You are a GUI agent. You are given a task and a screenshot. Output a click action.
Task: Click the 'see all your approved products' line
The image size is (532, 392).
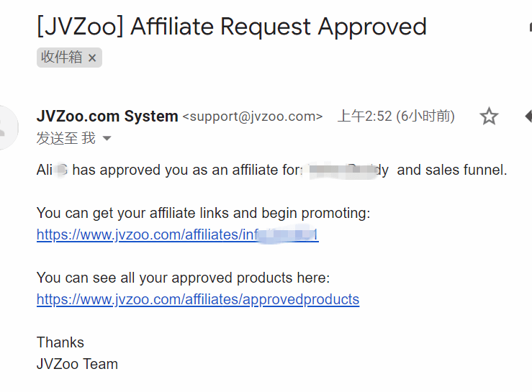coord(183,278)
